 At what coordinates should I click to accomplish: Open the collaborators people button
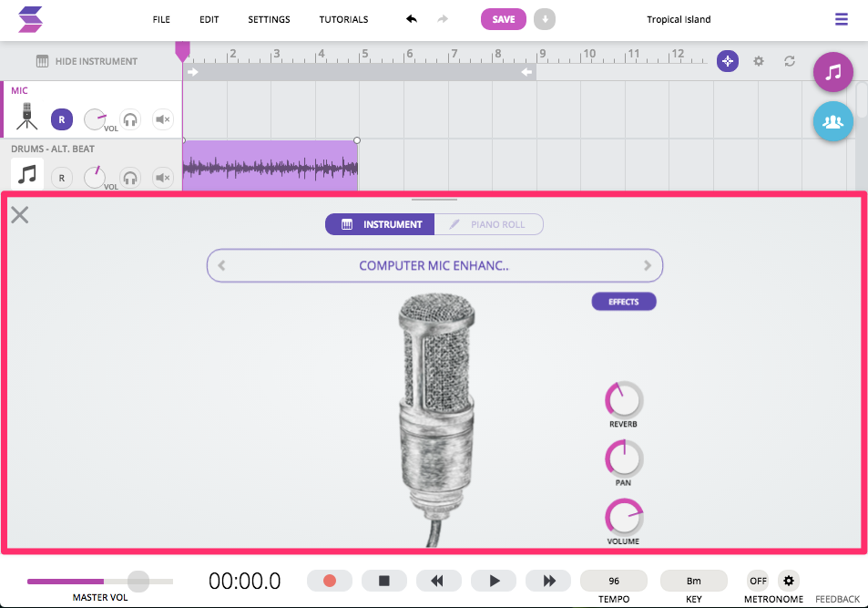832,121
